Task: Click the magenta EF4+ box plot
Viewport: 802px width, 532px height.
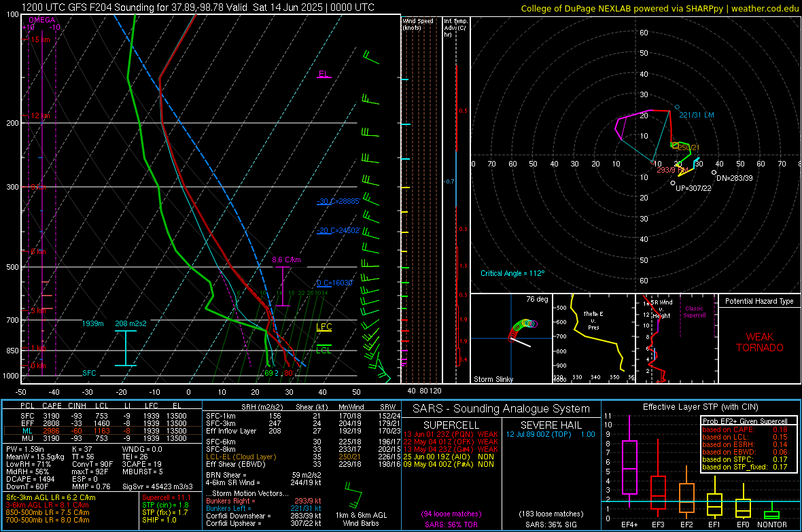Action: click(629, 461)
